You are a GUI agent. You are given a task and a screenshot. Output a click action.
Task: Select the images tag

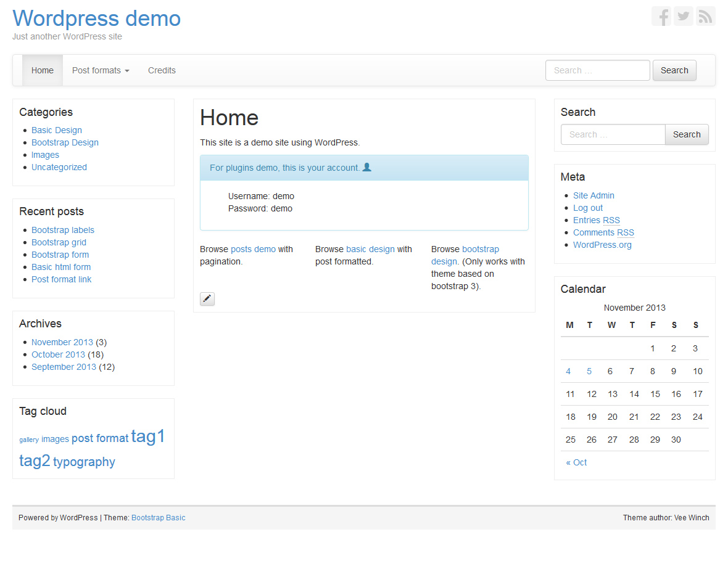point(56,438)
